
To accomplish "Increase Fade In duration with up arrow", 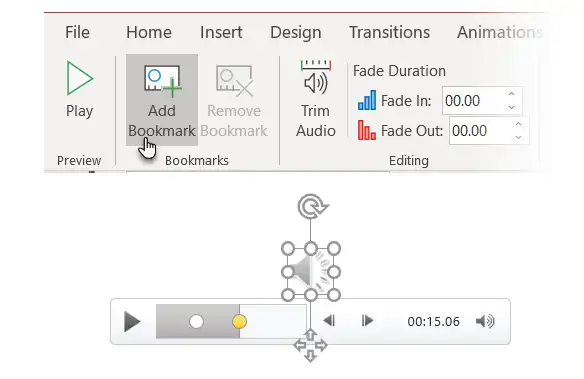I will coord(511,94).
